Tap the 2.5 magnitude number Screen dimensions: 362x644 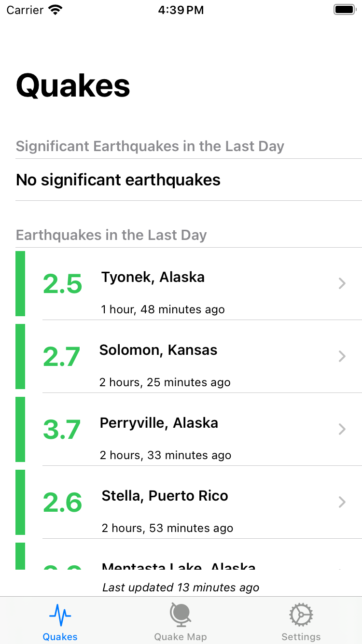coord(62,284)
